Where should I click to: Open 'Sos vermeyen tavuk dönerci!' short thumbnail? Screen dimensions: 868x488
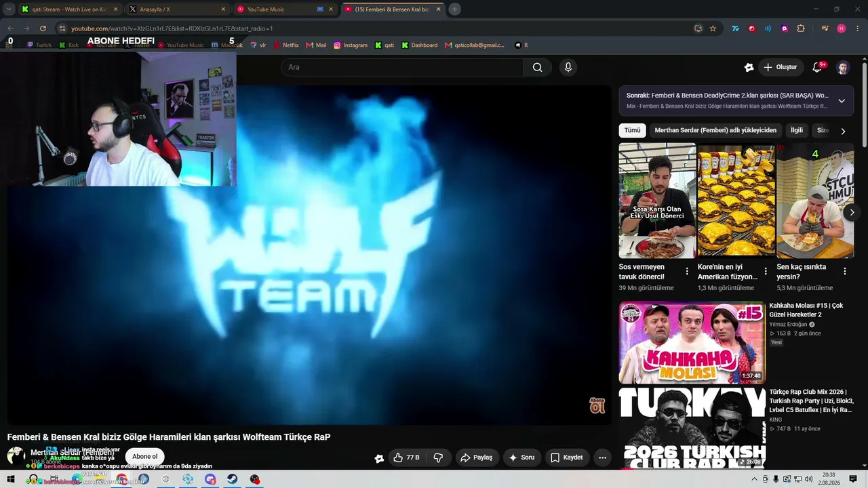coord(657,201)
